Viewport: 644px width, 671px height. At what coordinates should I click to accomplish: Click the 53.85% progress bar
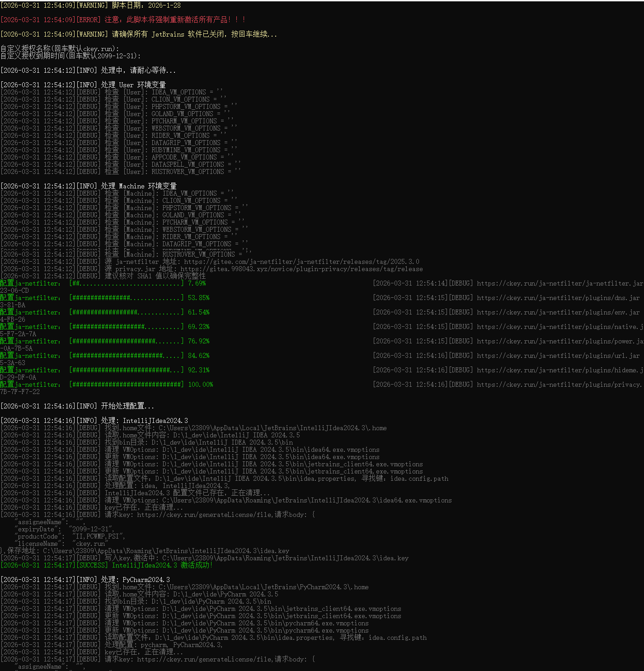tap(127, 298)
